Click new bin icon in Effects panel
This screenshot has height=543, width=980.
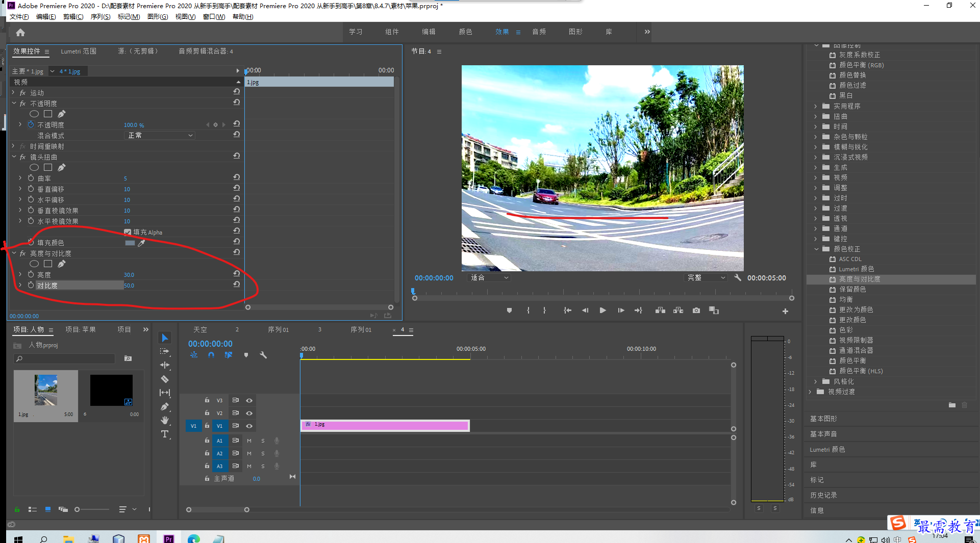click(x=952, y=405)
